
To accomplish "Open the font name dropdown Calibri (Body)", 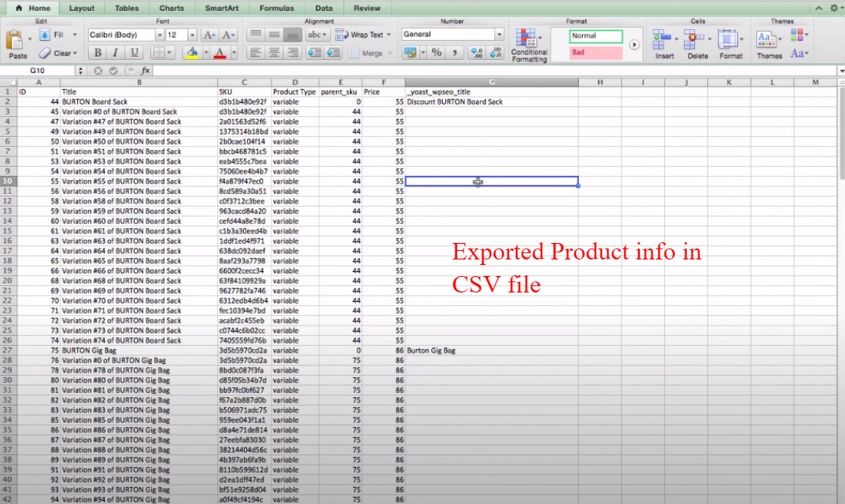I will click(160, 35).
